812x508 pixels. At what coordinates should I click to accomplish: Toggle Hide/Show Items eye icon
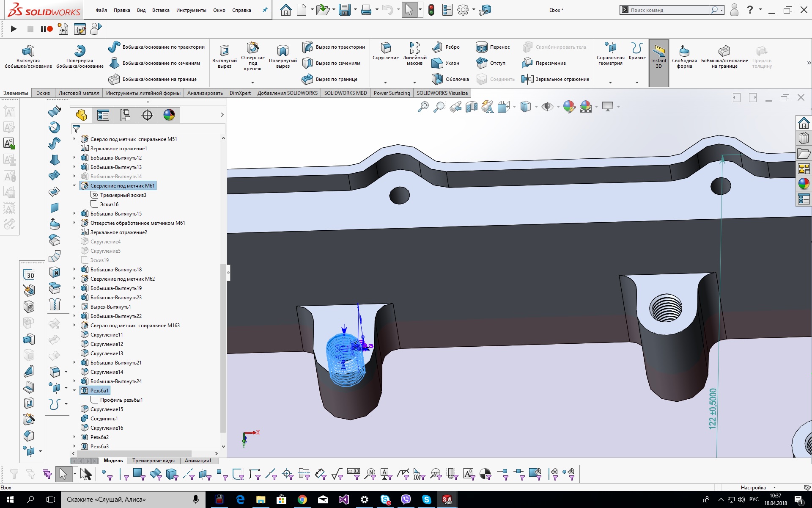coord(547,107)
